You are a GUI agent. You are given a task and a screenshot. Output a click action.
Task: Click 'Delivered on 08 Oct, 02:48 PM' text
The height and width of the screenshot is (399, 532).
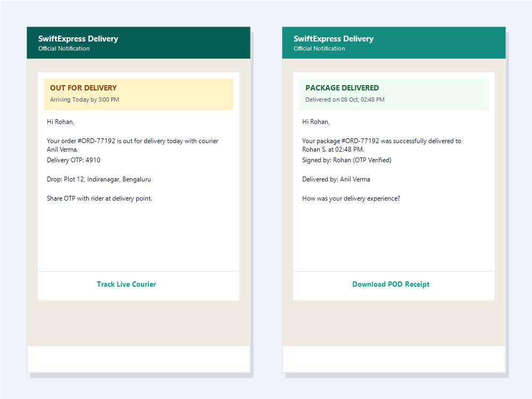click(345, 100)
